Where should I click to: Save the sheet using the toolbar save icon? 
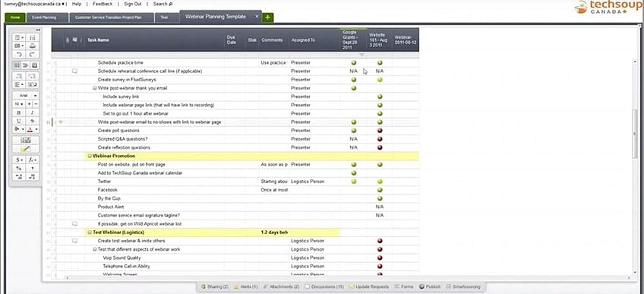[x=33, y=37]
